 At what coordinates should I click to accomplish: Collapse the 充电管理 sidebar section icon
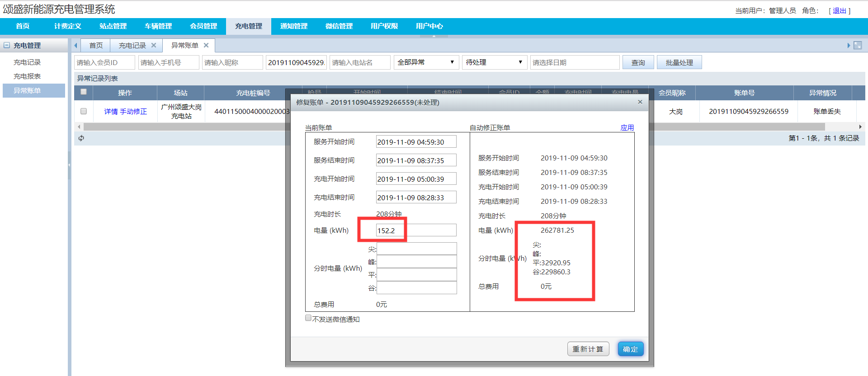tap(7, 45)
